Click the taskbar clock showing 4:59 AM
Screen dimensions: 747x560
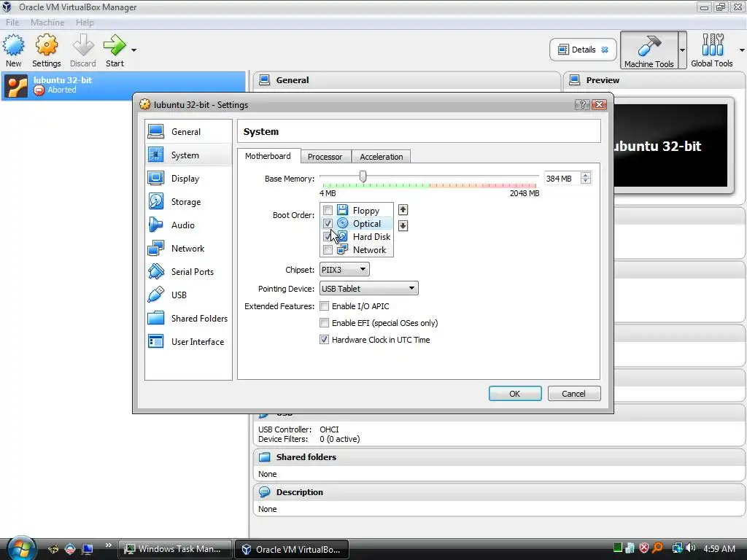coord(719,548)
